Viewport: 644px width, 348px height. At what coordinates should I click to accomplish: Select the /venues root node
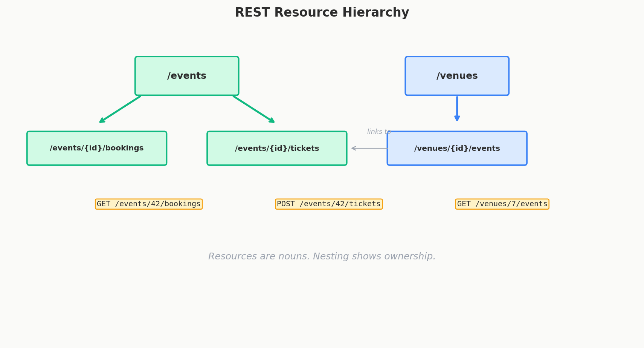click(x=457, y=76)
